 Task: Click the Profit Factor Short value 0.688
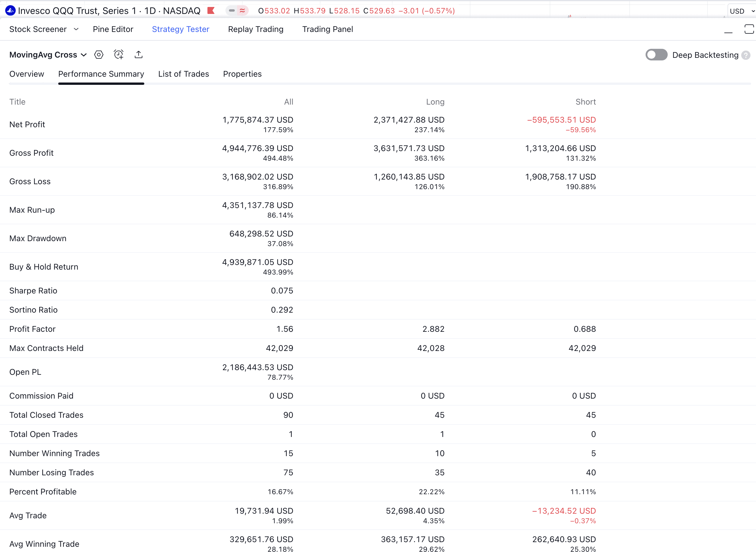click(585, 329)
